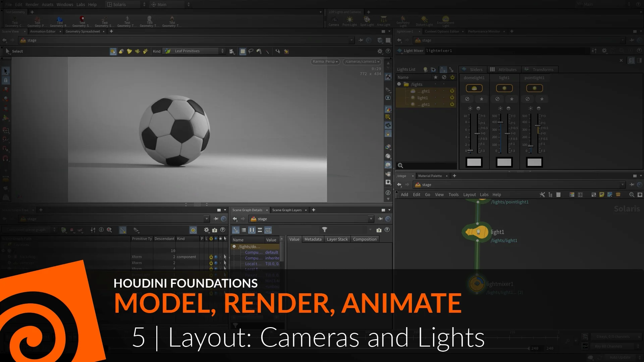This screenshot has width=644, height=362.
Task: Open the Light Mixer gear settings menu
Action: point(604,51)
